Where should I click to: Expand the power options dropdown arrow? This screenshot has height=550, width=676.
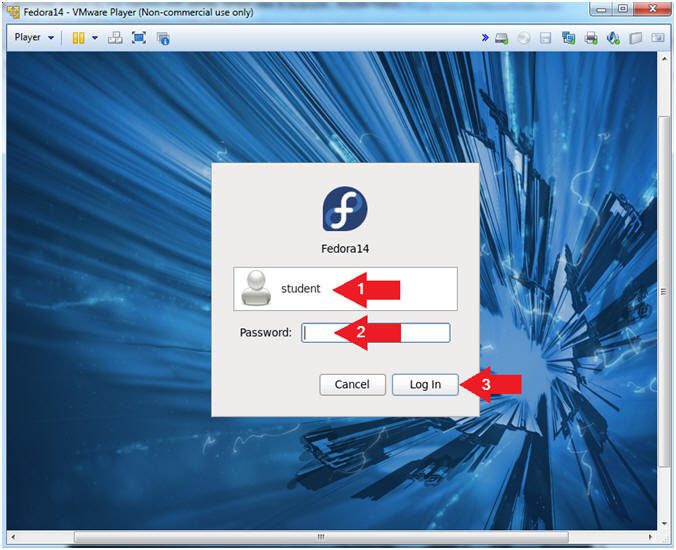[95, 38]
